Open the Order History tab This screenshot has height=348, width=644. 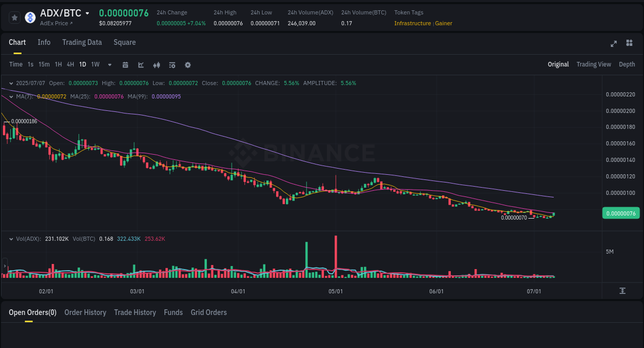tap(85, 312)
